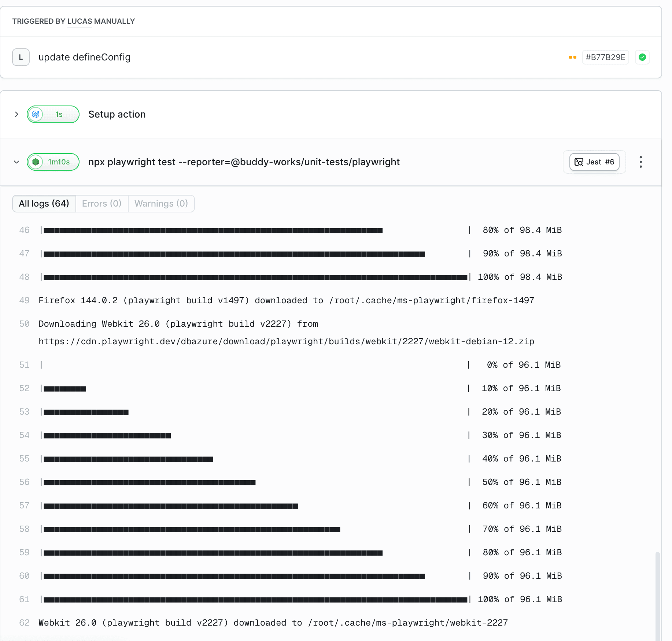Open the kebab menu next to Jest #6

[640, 162]
